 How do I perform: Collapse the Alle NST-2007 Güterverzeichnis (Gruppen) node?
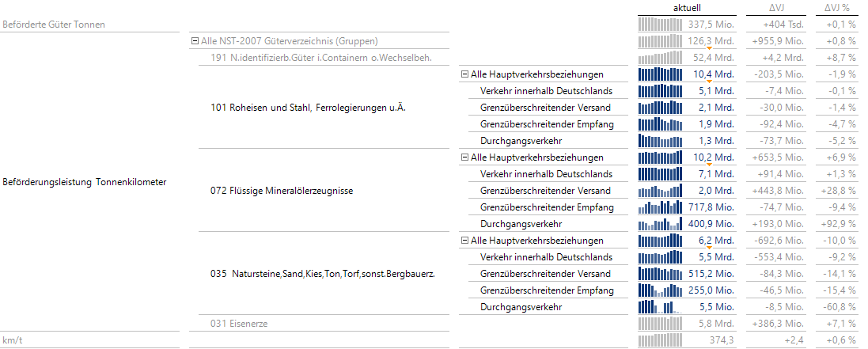click(195, 41)
